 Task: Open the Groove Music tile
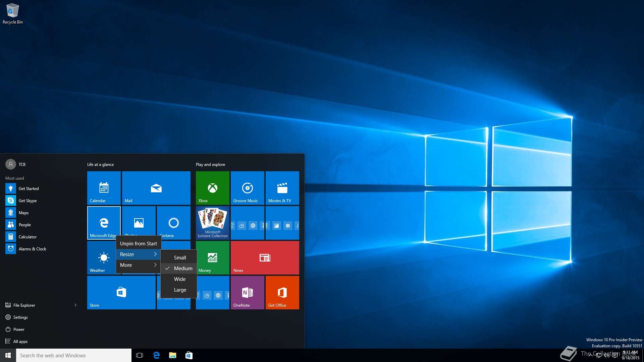click(248, 188)
